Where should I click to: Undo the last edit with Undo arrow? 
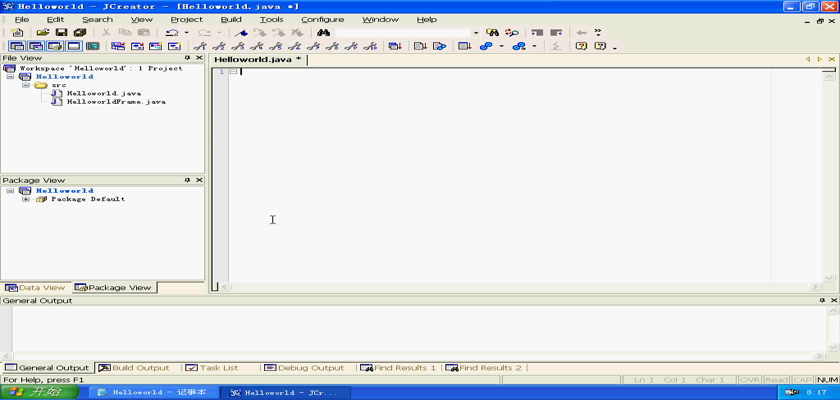pos(172,33)
